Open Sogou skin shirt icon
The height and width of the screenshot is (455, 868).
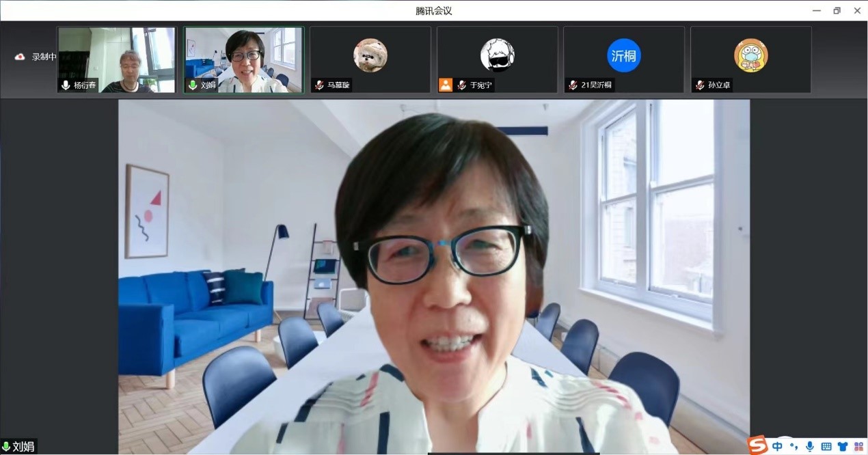(x=843, y=446)
